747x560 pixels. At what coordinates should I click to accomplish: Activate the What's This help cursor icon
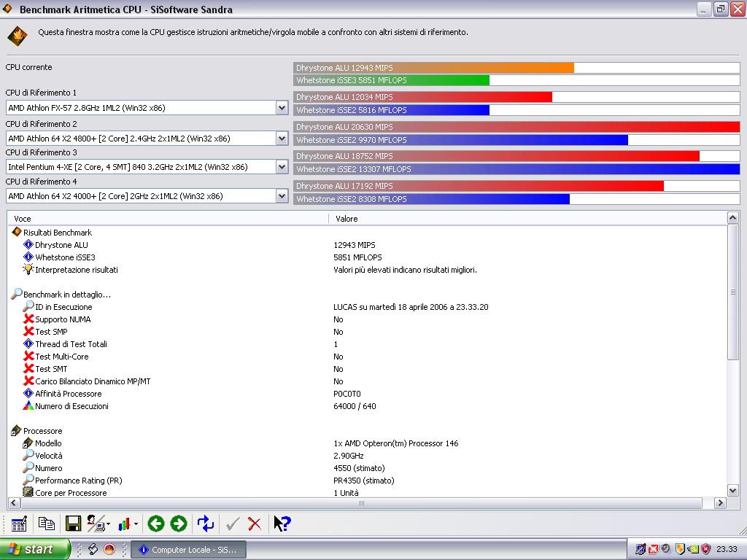pos(282,524)
